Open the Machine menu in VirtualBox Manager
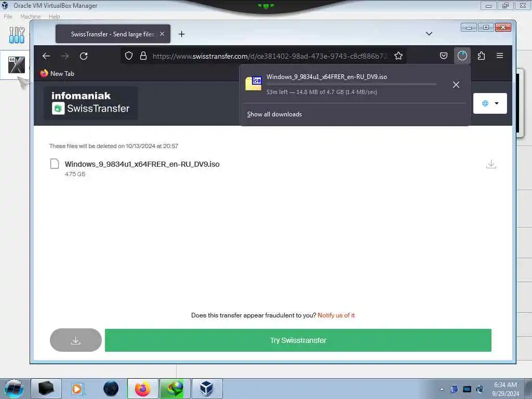Viewport: 532px width, 399px height. tap(30, 17)
